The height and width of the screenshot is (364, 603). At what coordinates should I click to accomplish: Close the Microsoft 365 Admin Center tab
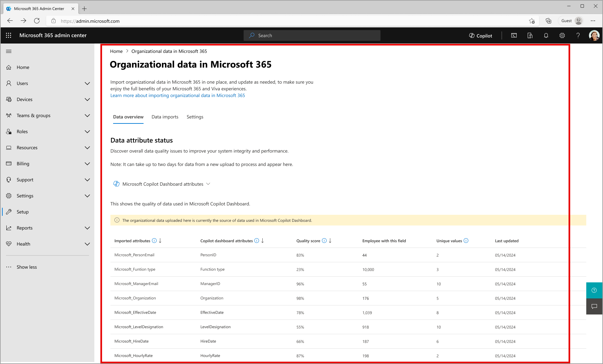click(x=73, y=9)
